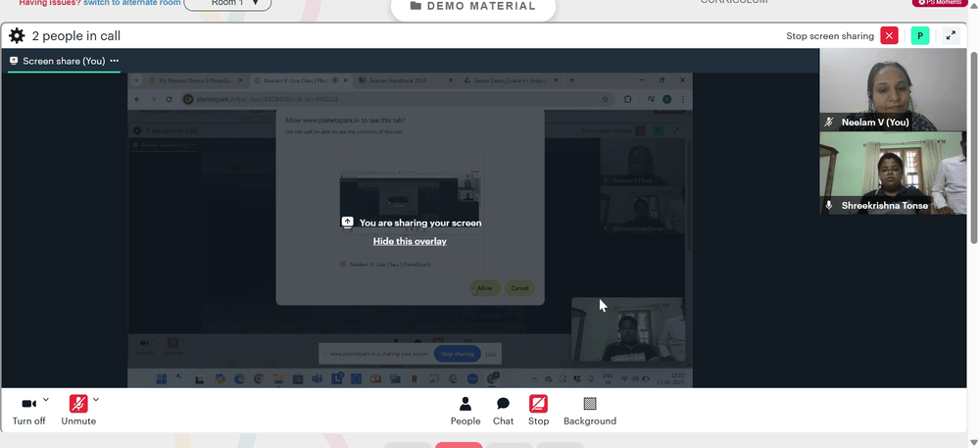The width and height of the screenshot is (980, 448).
Task: Click the planetspark.in address bar in shared browser
Action: coord(397,99)
